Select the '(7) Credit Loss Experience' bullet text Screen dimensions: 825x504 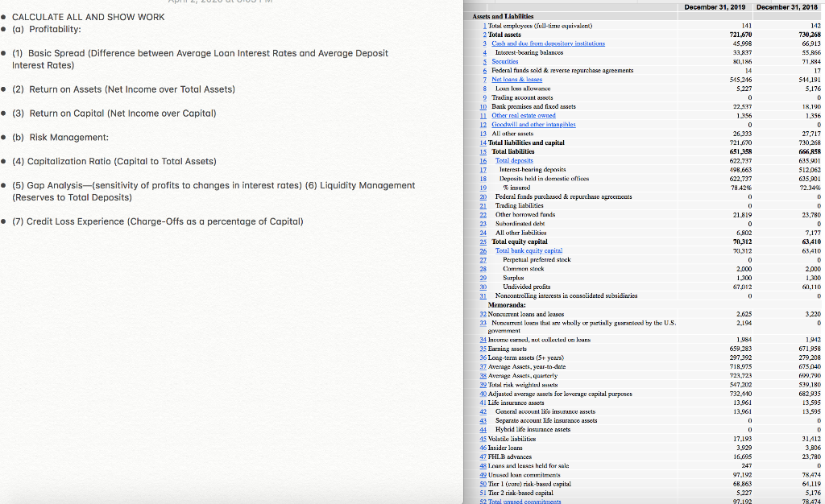pos(158,221)
